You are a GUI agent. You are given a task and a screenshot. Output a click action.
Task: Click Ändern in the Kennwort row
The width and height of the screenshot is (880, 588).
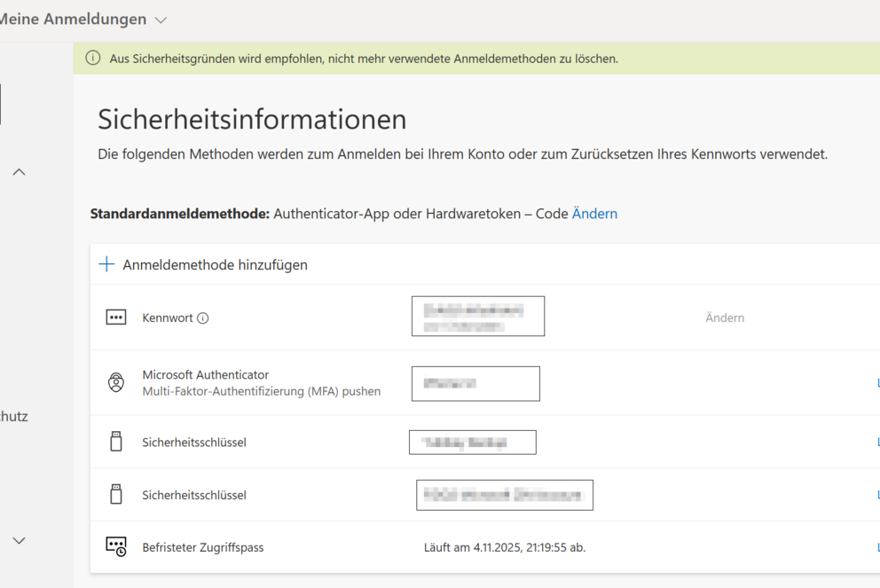coord(725,318)
